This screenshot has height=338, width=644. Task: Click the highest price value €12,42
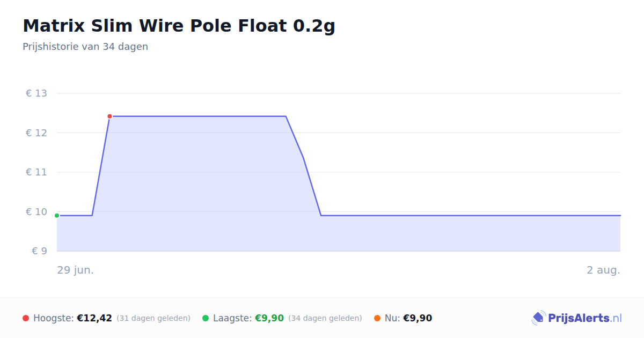pos(94,318)
